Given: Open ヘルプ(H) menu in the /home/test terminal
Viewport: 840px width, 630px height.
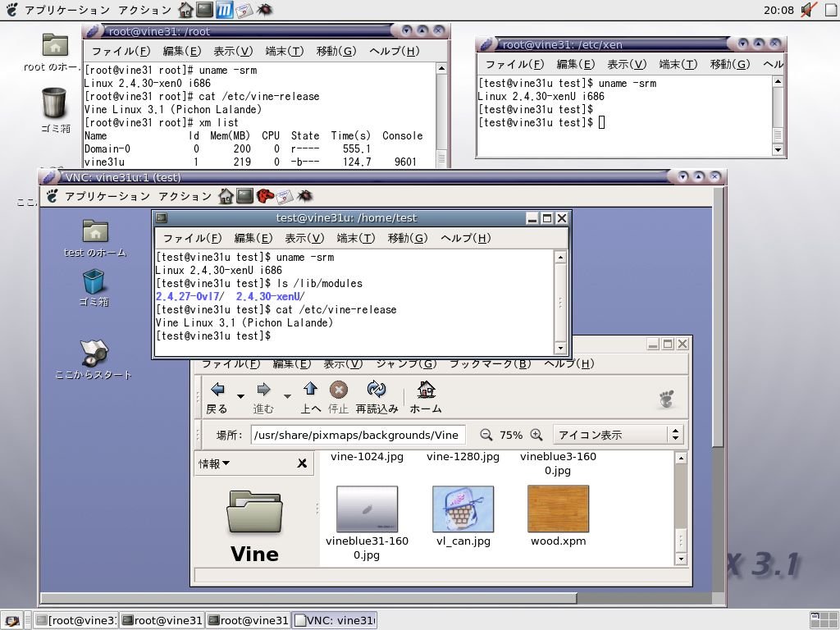Looking at the screenshot, I should tap(466, 238).
